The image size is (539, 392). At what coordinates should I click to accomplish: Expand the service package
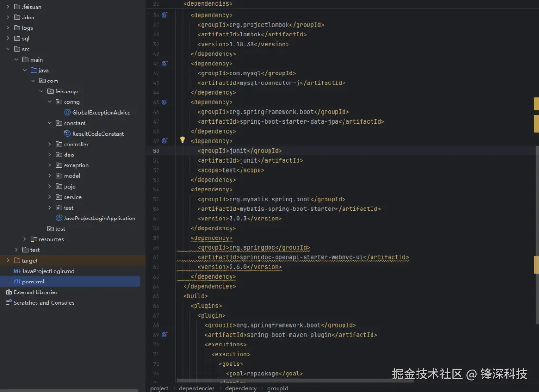click(49, 197)
